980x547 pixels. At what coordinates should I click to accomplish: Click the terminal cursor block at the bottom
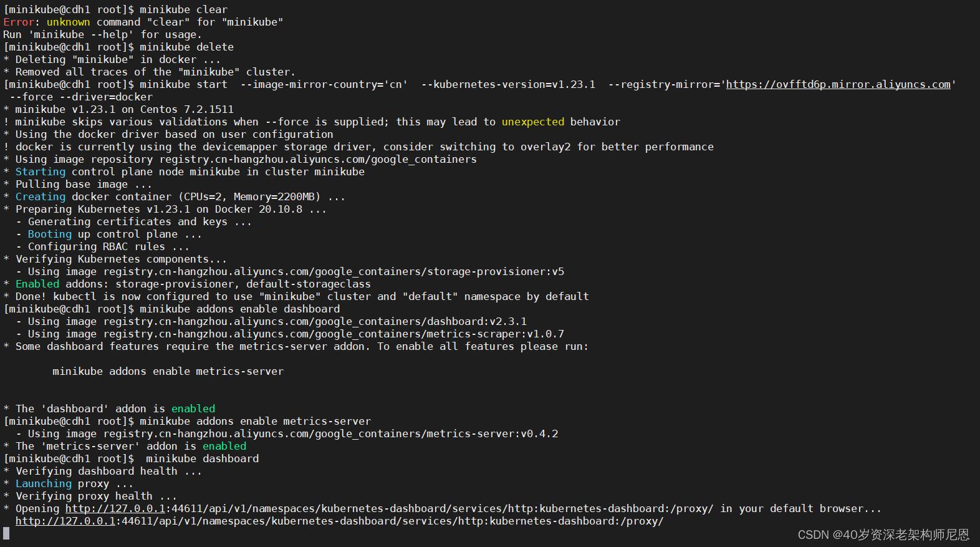click(6, 533)
